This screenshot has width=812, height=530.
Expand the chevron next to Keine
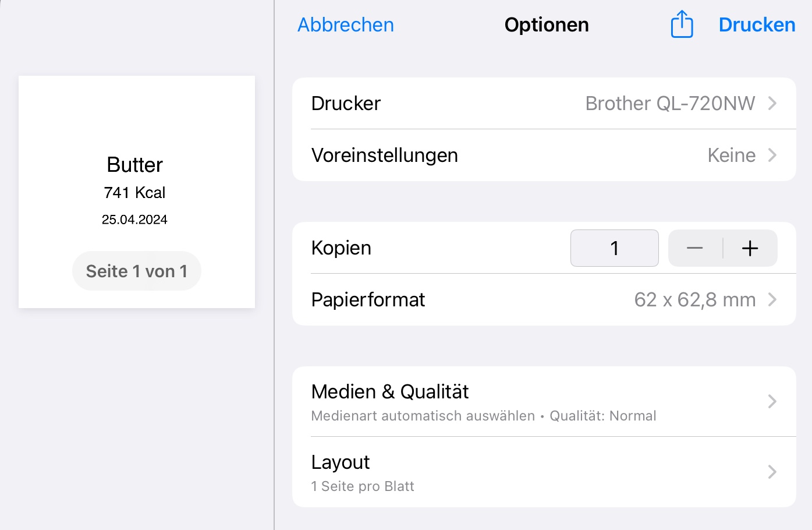pyautogui.click(x=772, y=156)
